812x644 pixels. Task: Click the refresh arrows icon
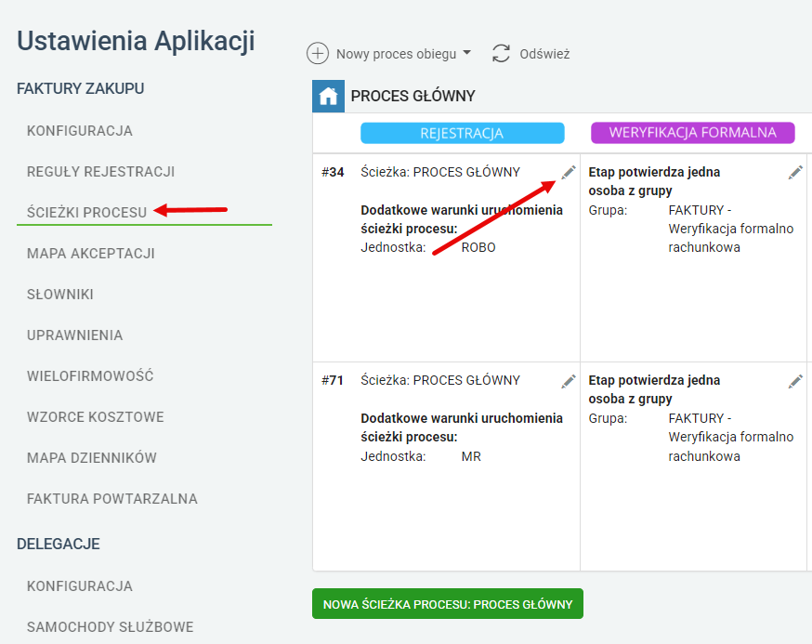click(x=501, y=53)
